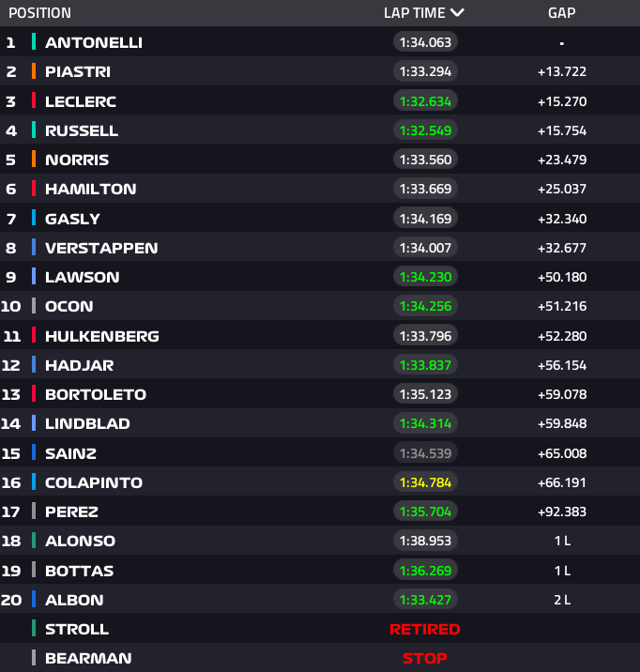This screenshot has width=640, height=672.
Task: Select Albon in position 20
Action: 74,600
